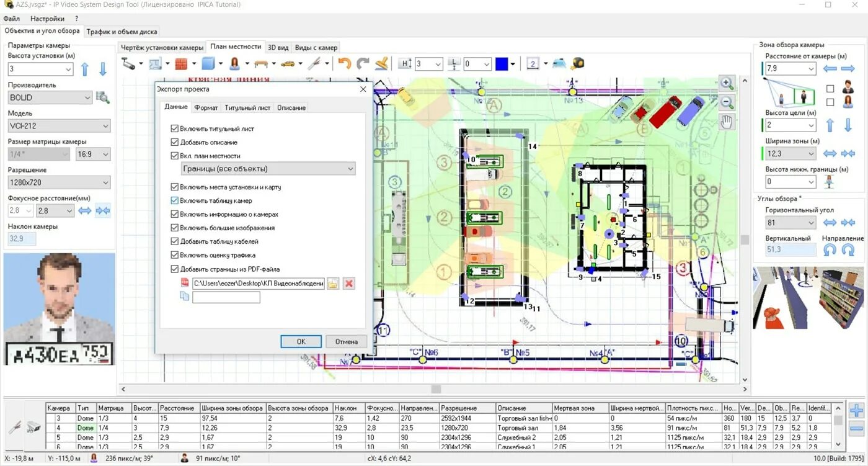The width and height of the screenshot is (868, 466).
Task: Click the zoom-in magnifier on the plan
Action: (727, 83)
